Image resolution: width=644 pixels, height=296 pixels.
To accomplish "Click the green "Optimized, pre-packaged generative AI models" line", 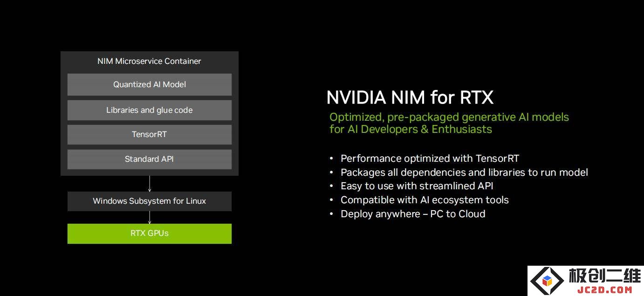I will (449, 117).
